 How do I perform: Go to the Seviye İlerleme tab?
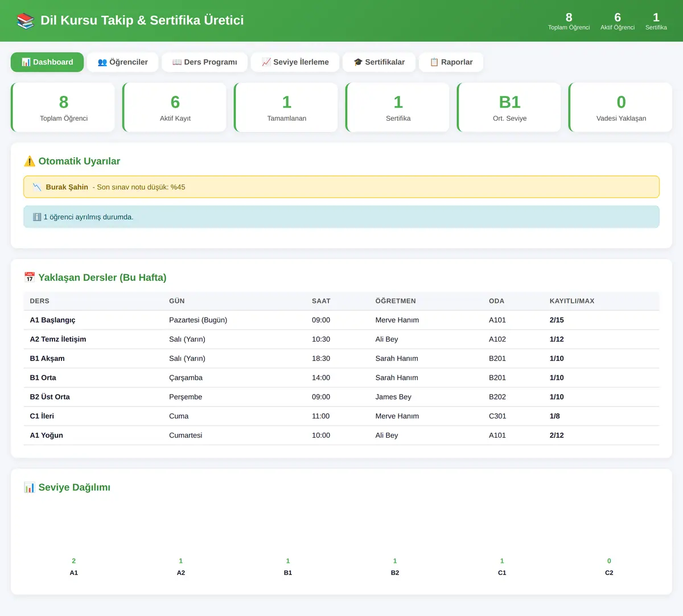click(295, 62)
